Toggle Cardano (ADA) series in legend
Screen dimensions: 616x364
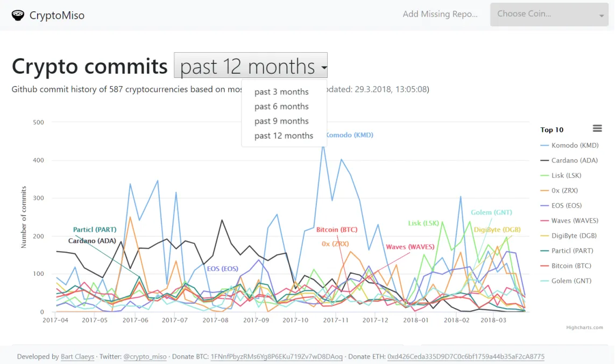[569, 160]
